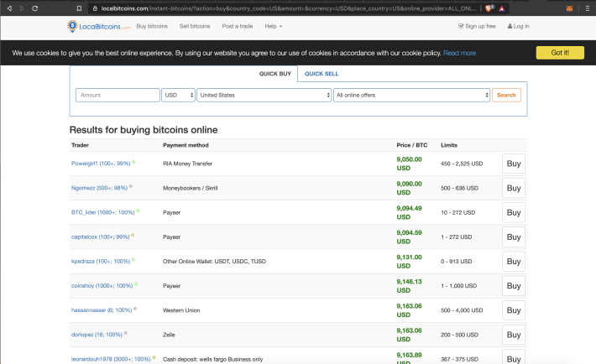The width and height of the screenshot is (596, 364).
Task: Open trader Powergirl1 profile
Action: pos(101,164)
